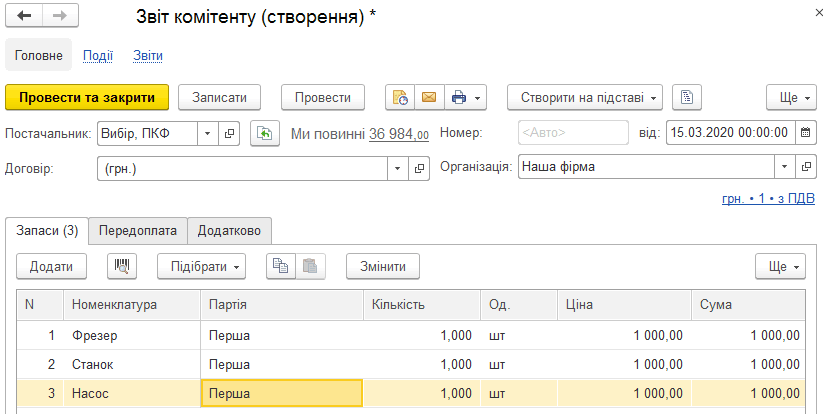Switch to the Додатково tab
823x414 pixels.
click(x=229, y=231)
